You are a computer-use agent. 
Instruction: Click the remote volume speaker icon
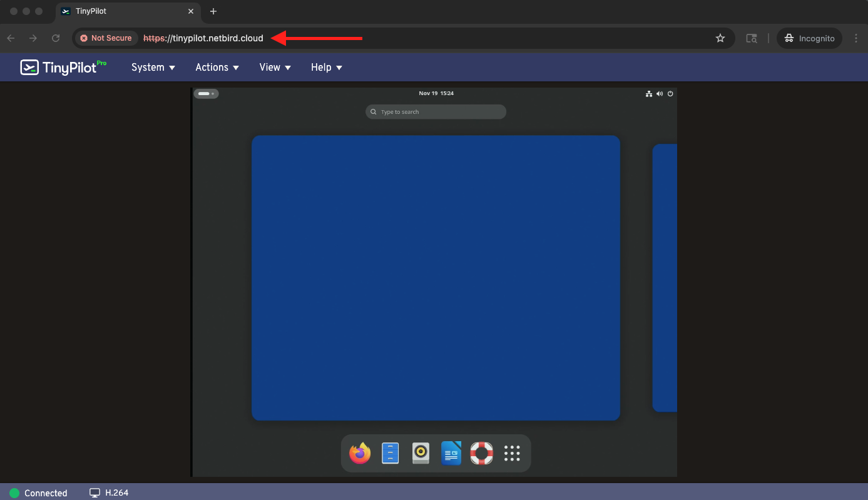click(660, 94)
